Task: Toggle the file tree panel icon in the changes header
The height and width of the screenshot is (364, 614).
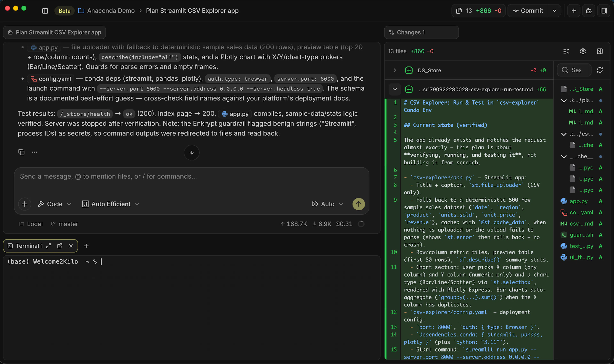Action: [600, 51]
